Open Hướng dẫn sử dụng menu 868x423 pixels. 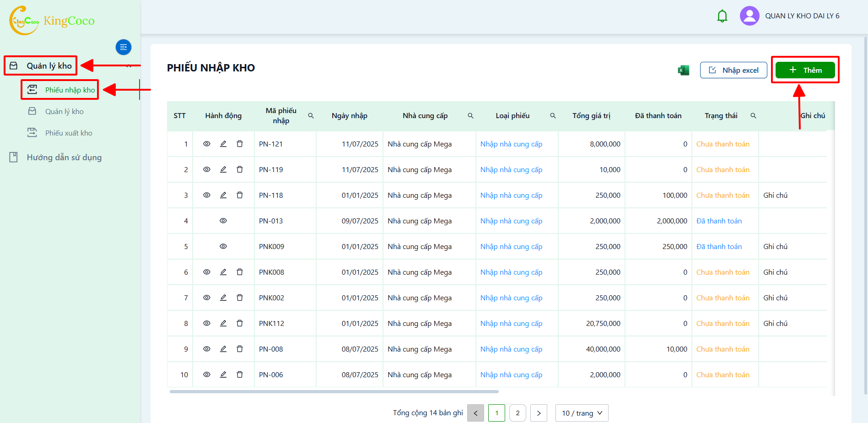(64, 157)
